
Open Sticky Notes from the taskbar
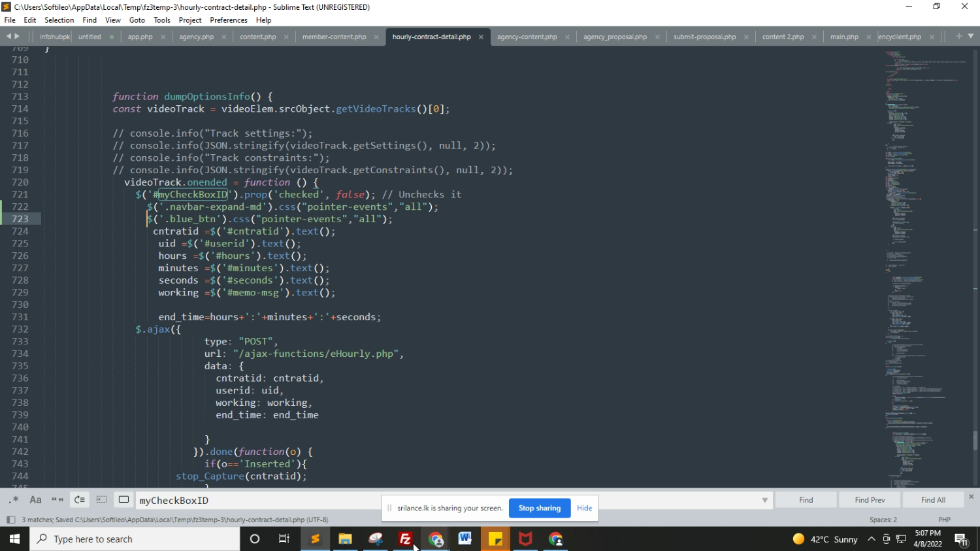[495, 539]
